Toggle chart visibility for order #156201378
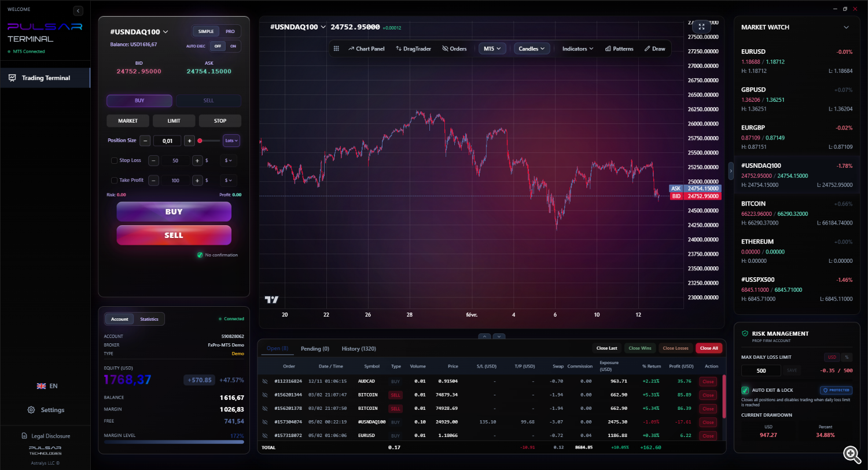Image resolution: width=868 pixels, height=470 pixels. click(265, 409)
